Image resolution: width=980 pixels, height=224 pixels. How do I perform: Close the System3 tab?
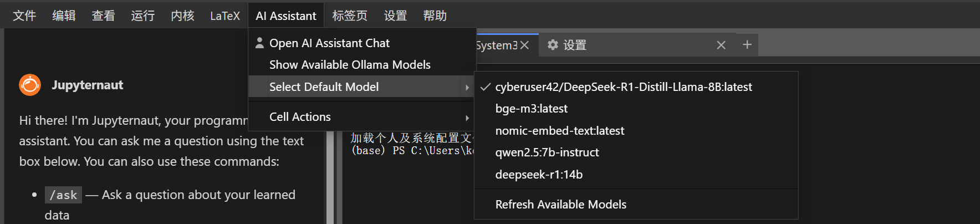coord(524,45)
